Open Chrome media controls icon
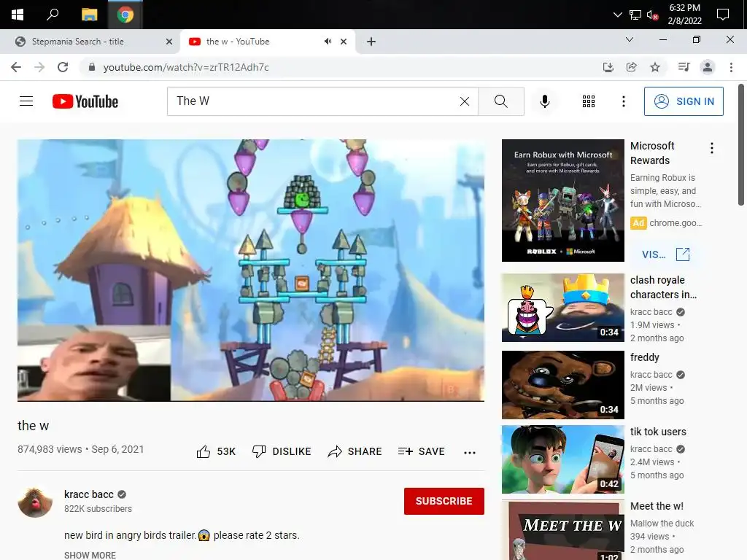The width and height of the screenshot is (747, 560). [684, 67]
